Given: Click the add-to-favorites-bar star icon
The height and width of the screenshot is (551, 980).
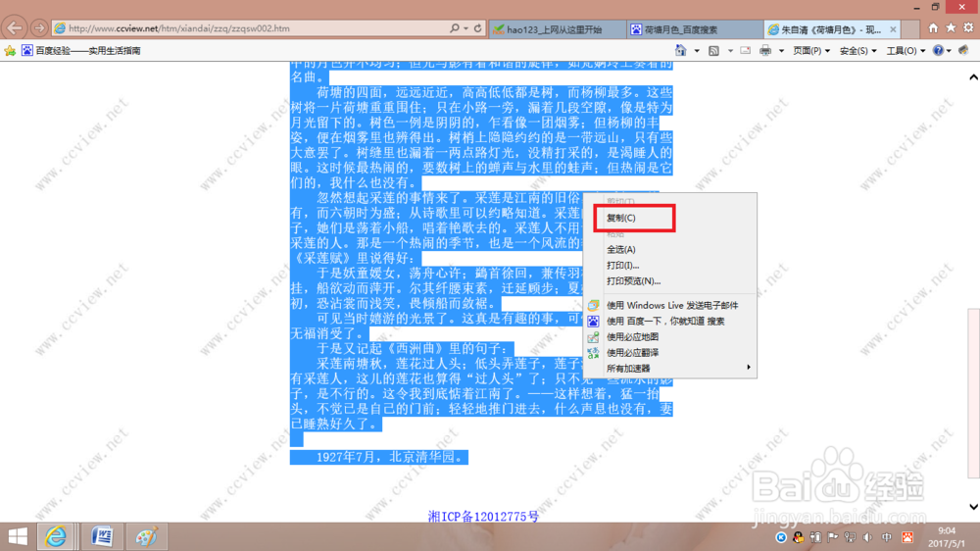Looking at the screenshot, I should click(10, 51).
